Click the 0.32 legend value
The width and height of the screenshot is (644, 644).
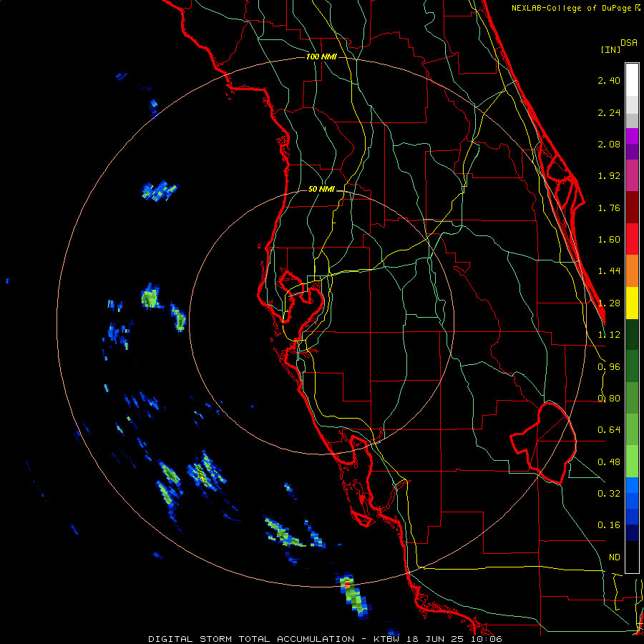tap(609, 494)
